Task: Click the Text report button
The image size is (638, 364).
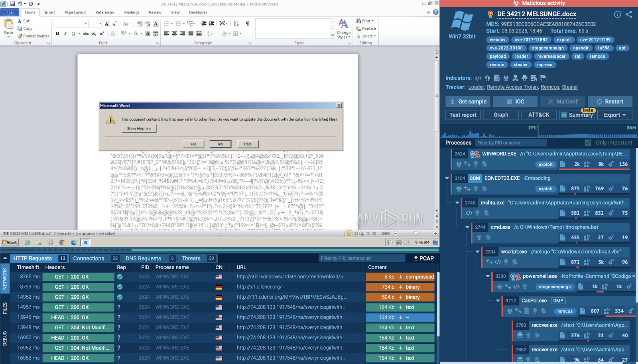Action: 463,115
